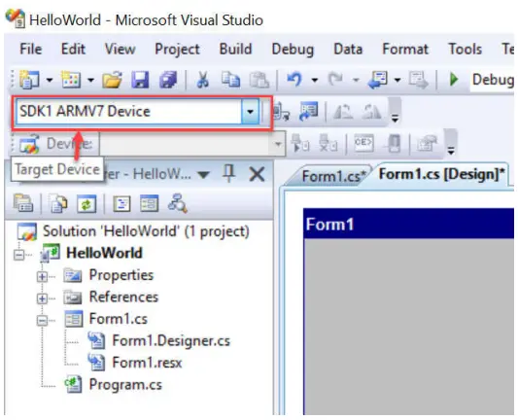Screen dimensions: 518x420
Task: Switch to the Form1.cs* code tab
Action: 333,176
